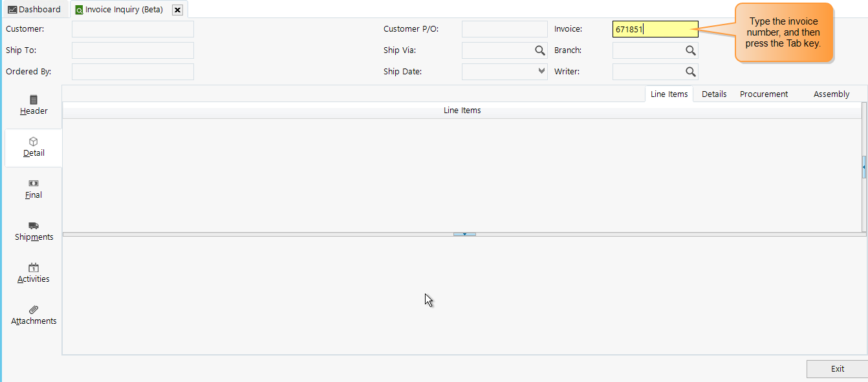Image resolution: width=868 pixels, height=382 pixels.
Task: Switch to the Details tab
Action: [714, 94]
